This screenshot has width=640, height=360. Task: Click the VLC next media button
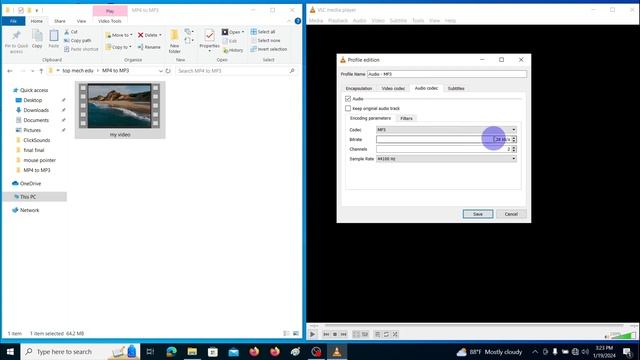pyautogui.click(x=344, y=334)
